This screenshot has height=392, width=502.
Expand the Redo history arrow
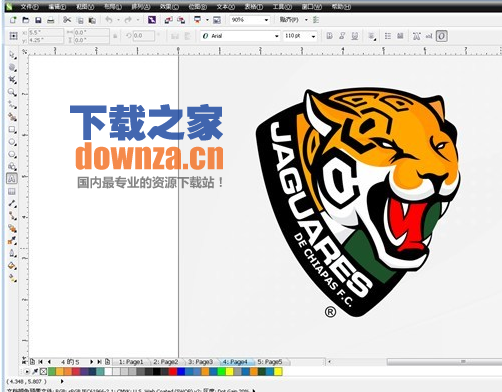[138, 20]
